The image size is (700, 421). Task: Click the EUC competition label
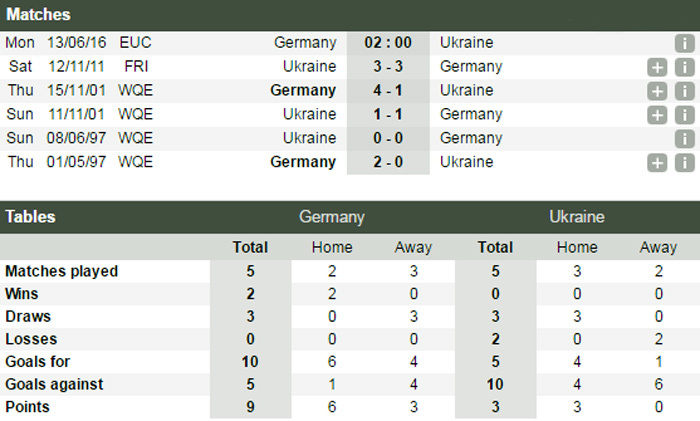point(135,43)
